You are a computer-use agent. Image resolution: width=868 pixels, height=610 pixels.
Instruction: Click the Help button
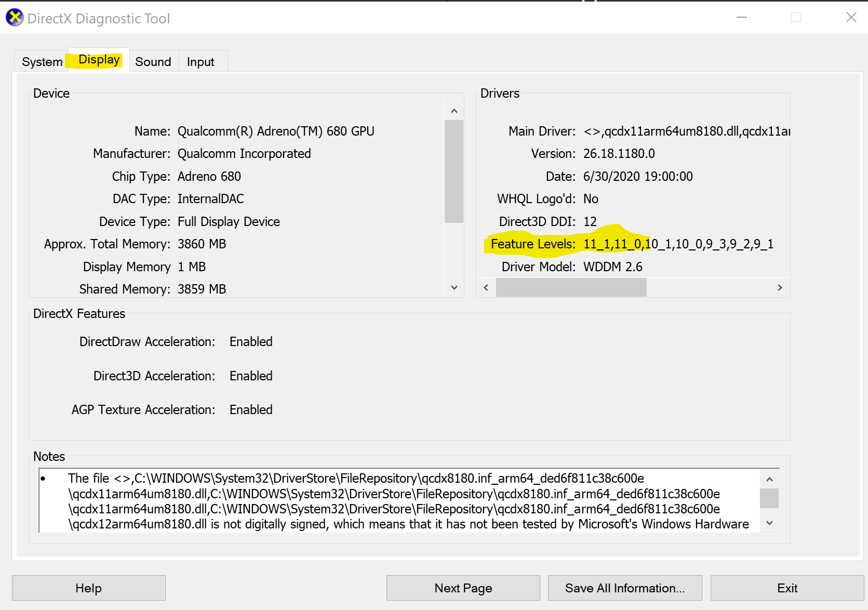click(89, 588)
